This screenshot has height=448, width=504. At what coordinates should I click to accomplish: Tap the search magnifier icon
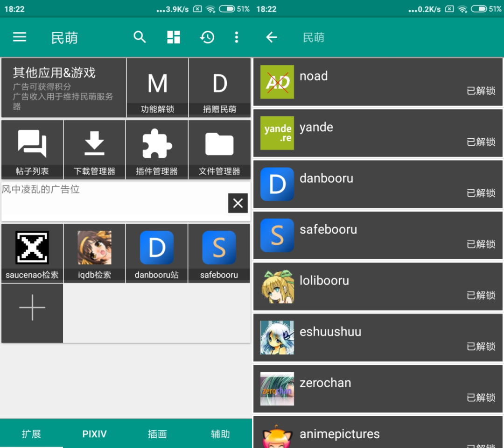click(140, 37)
